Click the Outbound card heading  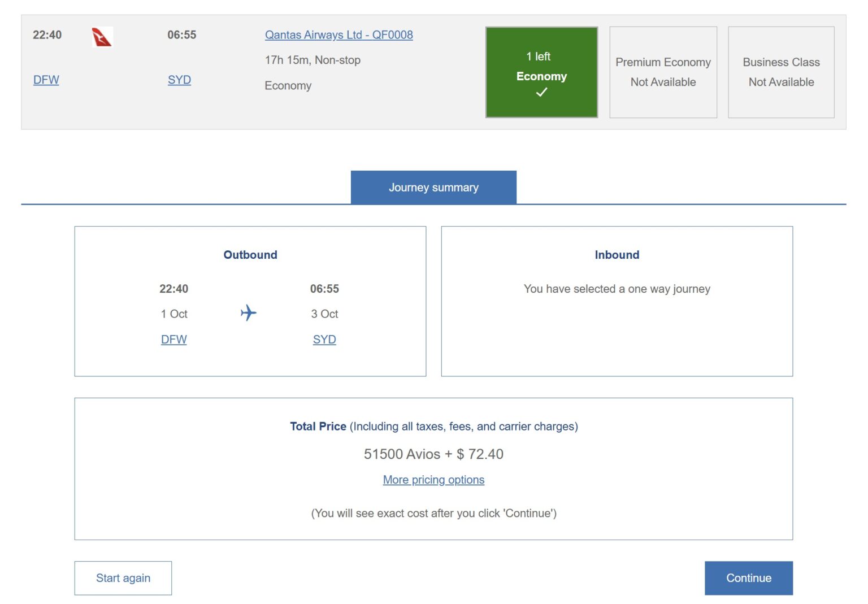(250, 255)
